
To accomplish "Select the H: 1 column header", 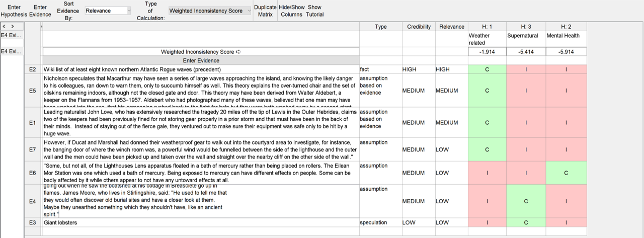I will [x=487, y=27].
